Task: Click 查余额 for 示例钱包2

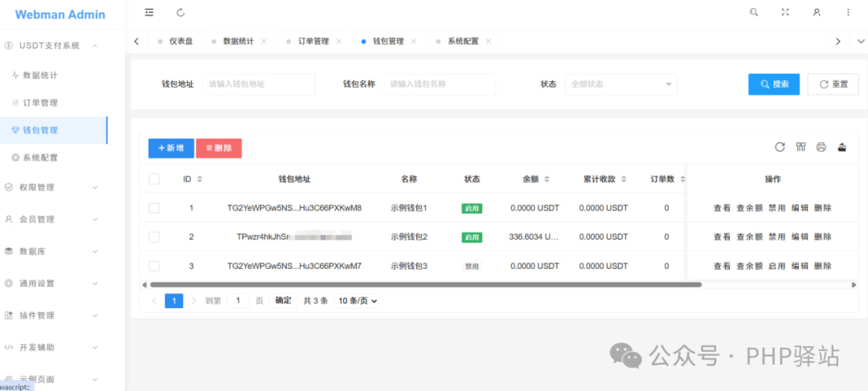Action: (750, 237)
